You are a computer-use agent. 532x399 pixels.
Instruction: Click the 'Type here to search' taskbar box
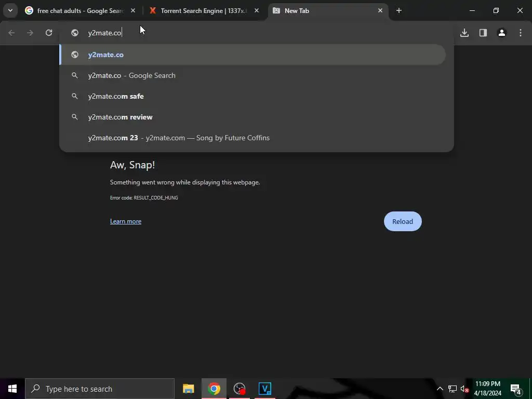pos(100,389)
